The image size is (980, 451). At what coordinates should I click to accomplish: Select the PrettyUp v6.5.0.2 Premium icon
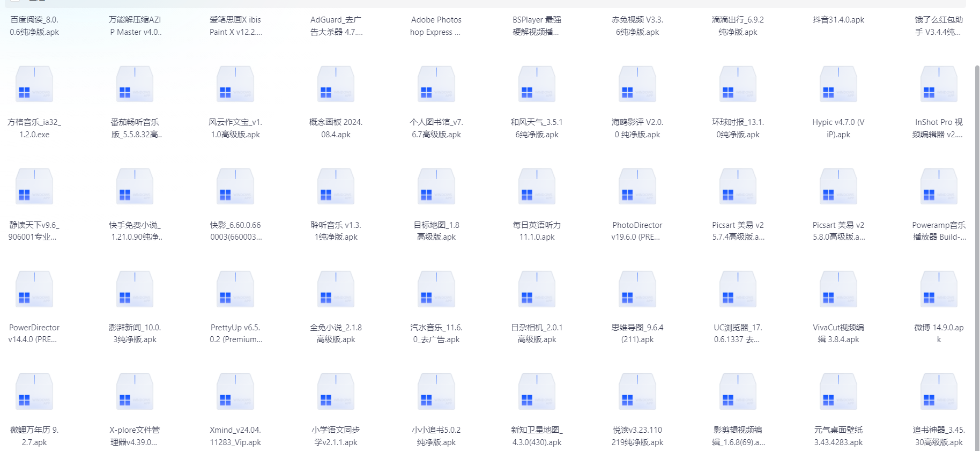click(x=235, y=289)
